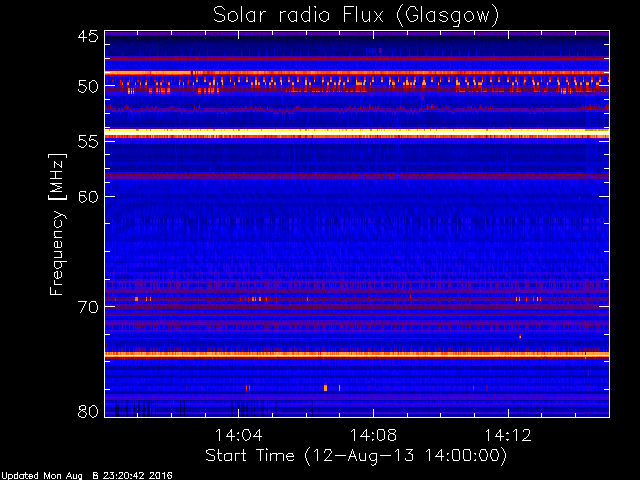The image size is (640, 480).
Task: Click the Start Time axis title
Action: [x=356, y=456]
